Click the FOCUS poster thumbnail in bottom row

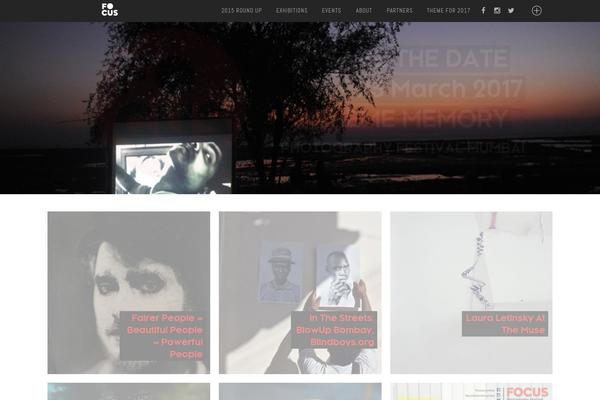[471, 391]
